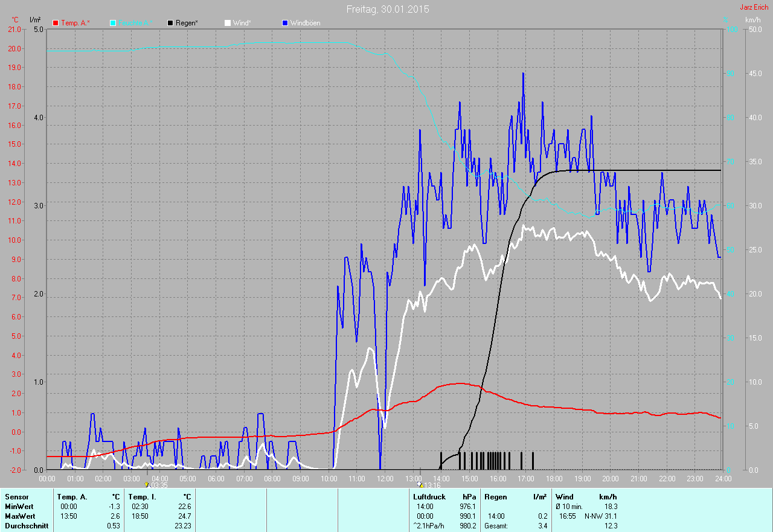Click the red Temp. A. legend square

tap(56, 23)
